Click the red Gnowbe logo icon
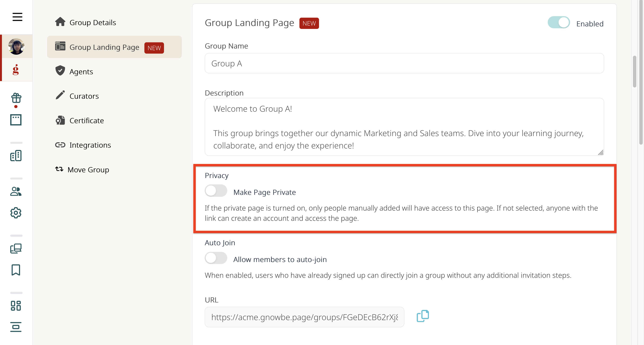Screen dimensions: 644x345 16,70
